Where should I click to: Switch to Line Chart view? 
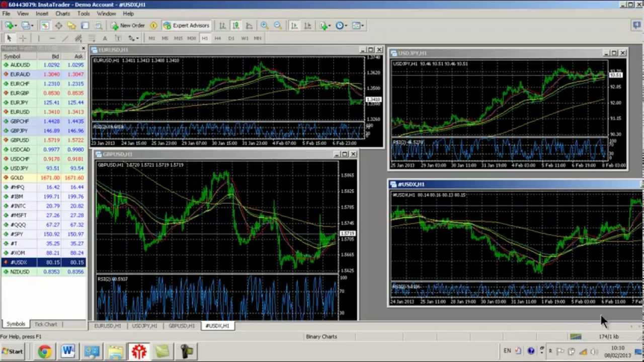249,26
